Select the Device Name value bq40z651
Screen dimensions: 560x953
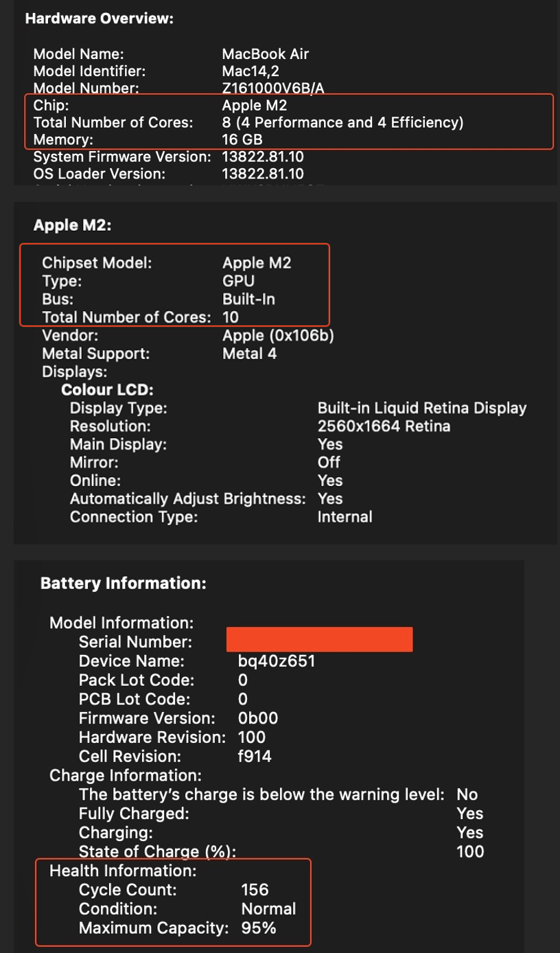coord(276,661)
